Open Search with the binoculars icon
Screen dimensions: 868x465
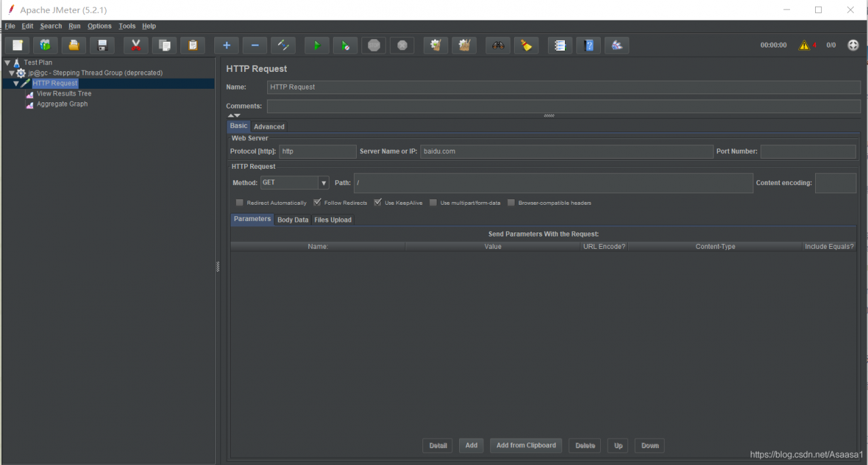(x=498, y=45)
